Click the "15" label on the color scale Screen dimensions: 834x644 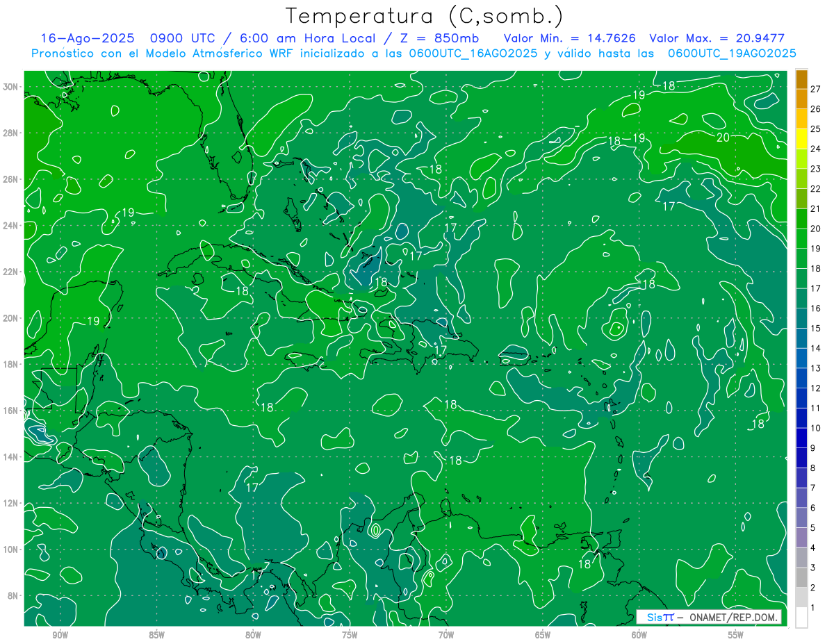816,328
